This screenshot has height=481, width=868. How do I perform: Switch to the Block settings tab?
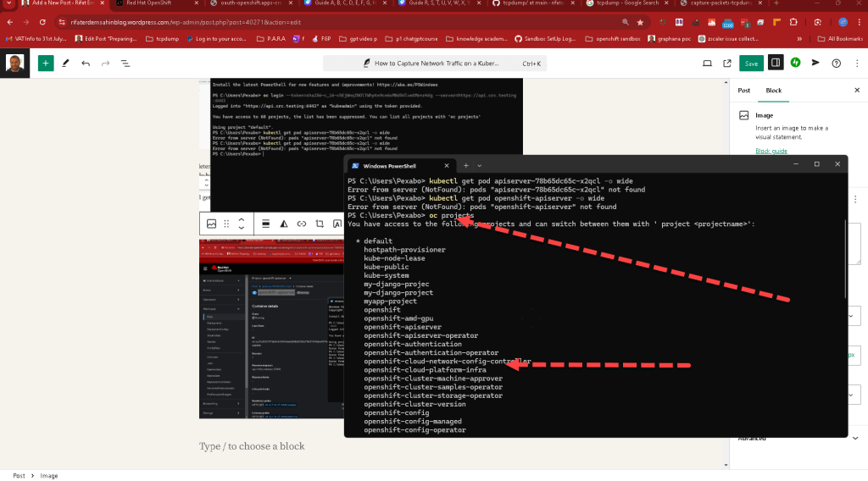[773, 90]
